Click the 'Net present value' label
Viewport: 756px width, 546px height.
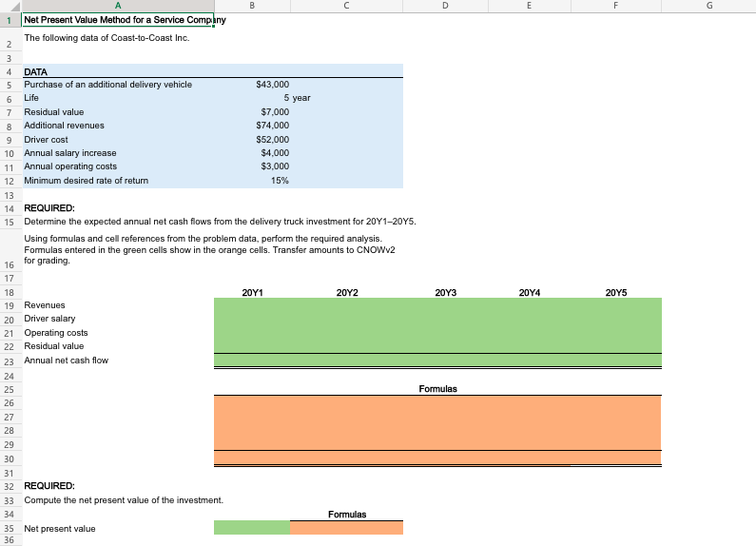60,529
